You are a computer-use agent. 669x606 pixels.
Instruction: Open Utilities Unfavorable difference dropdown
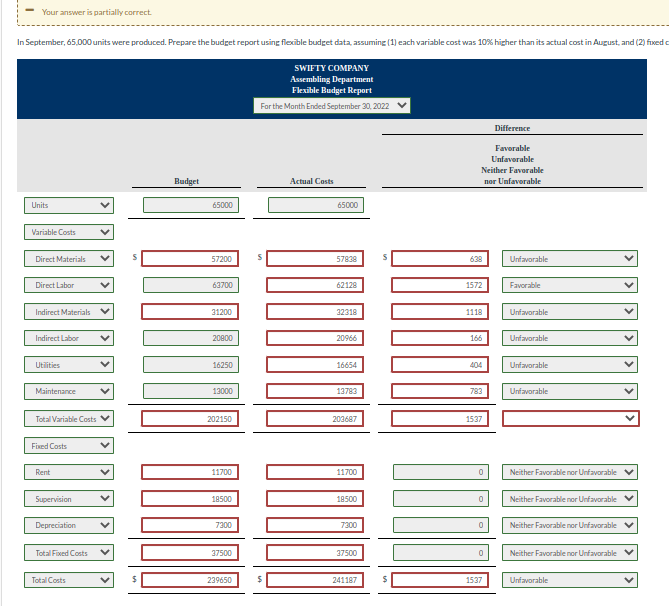[x=570, y=365]
